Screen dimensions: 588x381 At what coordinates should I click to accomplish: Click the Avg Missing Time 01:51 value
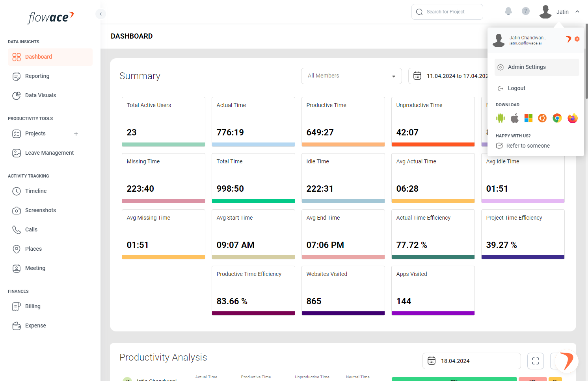138,245
